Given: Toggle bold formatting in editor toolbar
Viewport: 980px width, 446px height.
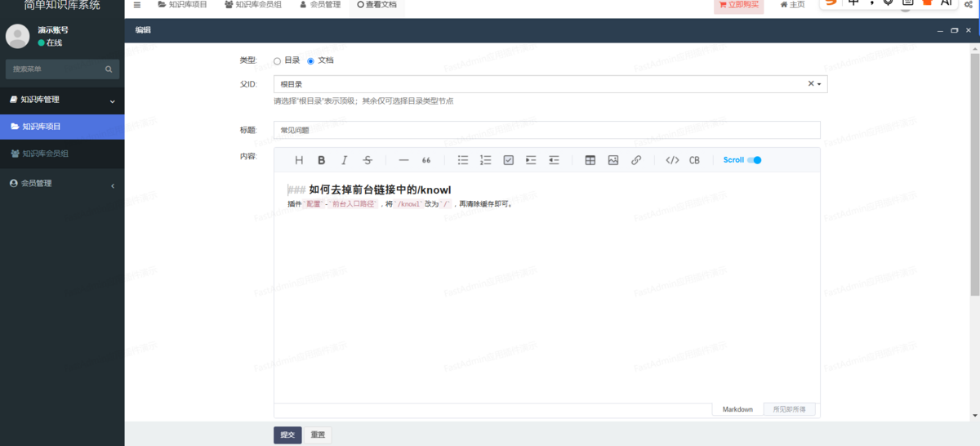Looking at the screenshot, I should [322, 160].
